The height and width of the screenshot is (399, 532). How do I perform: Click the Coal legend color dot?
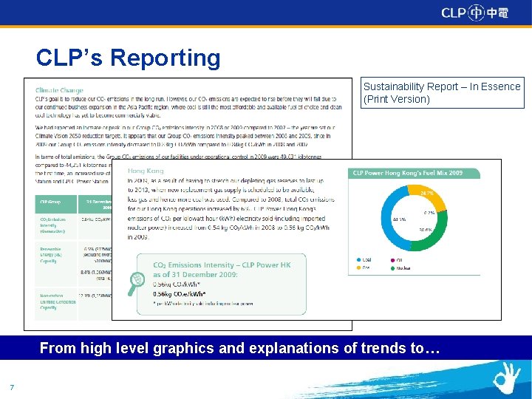358,260
